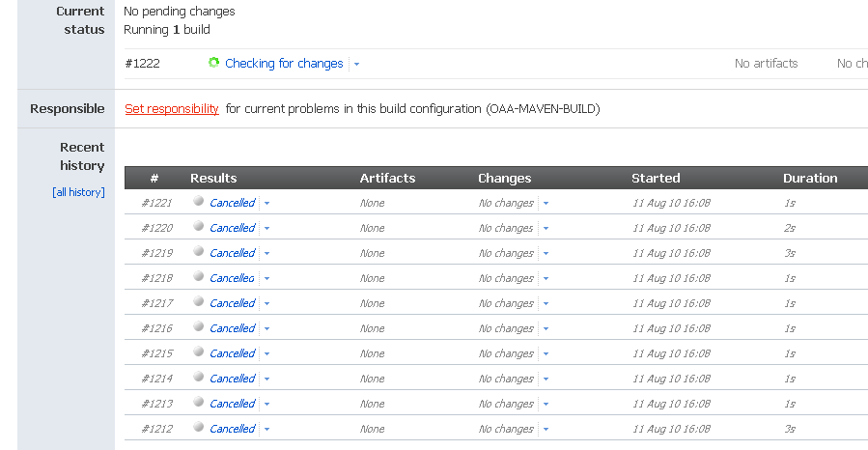Click build number #1216 in history
Screen dimensions: 868x450
pyautogui.click(x=156, y=328)
